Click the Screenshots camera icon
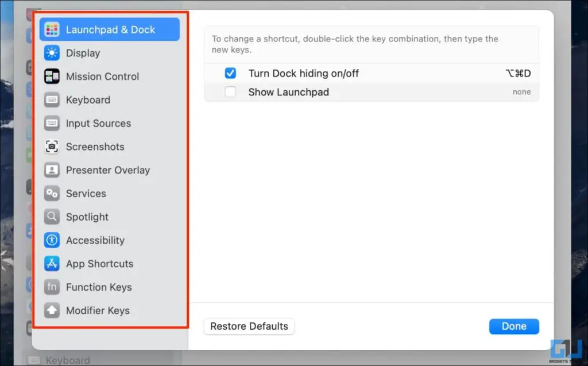Viewport: 588px width, 366px height. tap(52, 147)
